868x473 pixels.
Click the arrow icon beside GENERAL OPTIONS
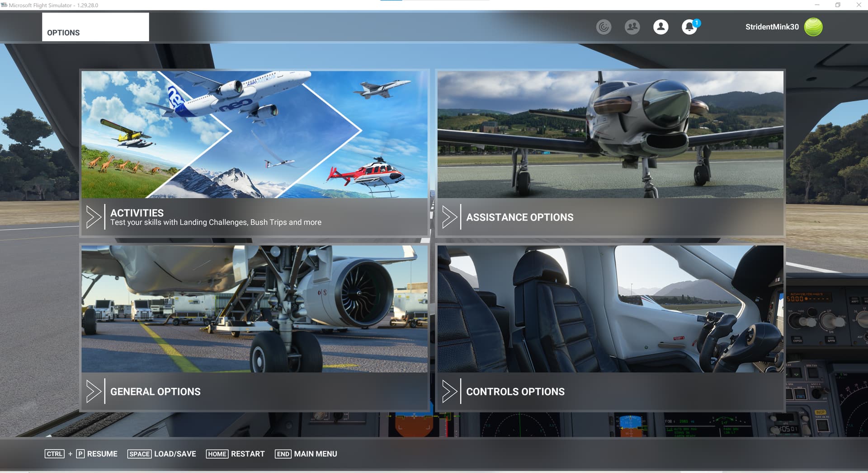tap(94, 391)
